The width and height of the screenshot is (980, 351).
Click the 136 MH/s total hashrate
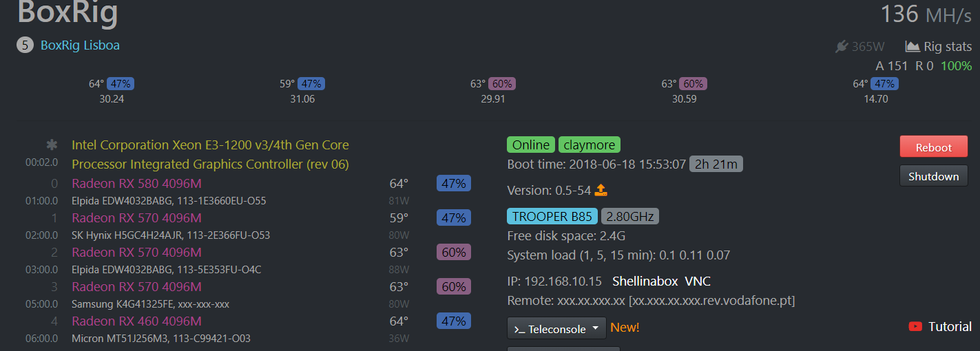click(926, 14)
